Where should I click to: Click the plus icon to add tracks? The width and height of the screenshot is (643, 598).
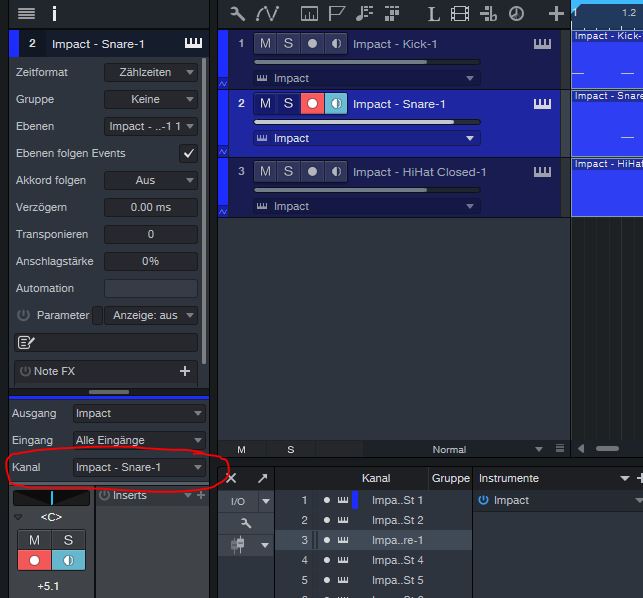(x=556, y=14)
